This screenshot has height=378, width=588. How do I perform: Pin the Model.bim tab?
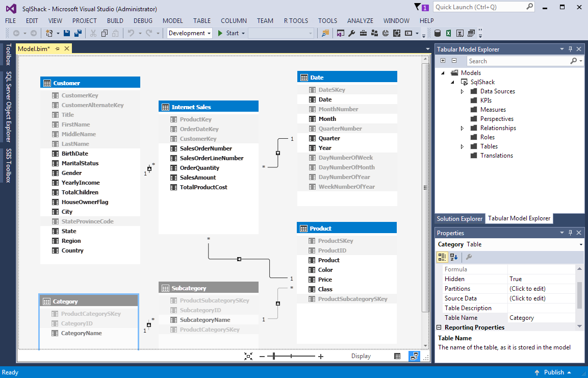click(x=58, y=48)
